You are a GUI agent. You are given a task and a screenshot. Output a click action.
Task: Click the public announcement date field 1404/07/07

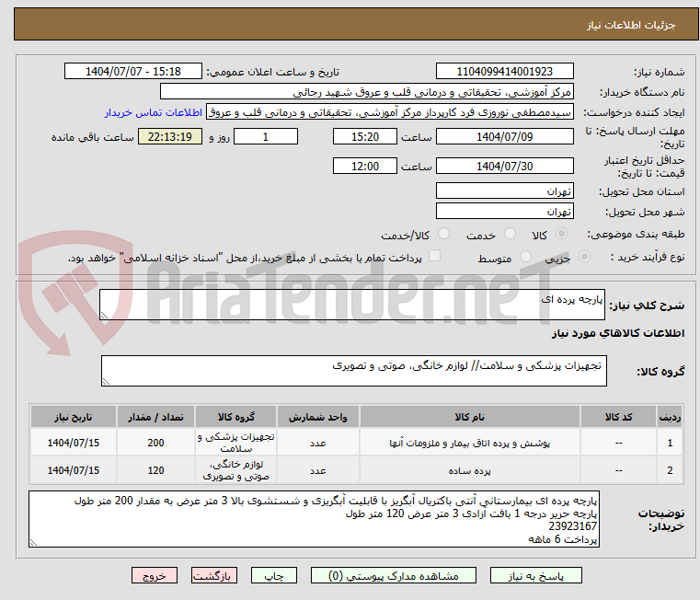133,72
